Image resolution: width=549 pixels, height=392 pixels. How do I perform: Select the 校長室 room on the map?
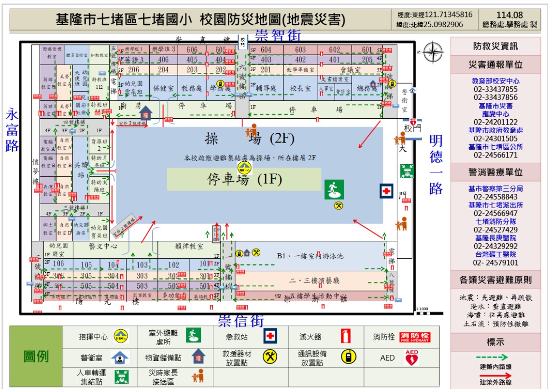pos(300,89)
